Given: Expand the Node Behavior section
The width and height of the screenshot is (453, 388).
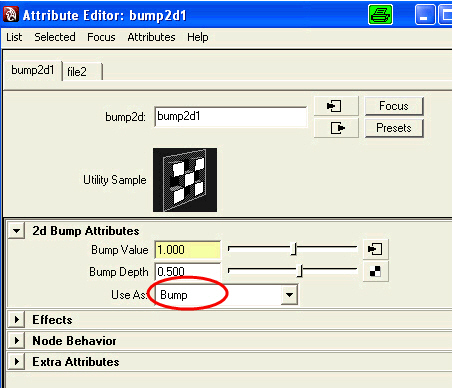Looking at the screenshot, I should pyautogui.click(x=16, y=341).
